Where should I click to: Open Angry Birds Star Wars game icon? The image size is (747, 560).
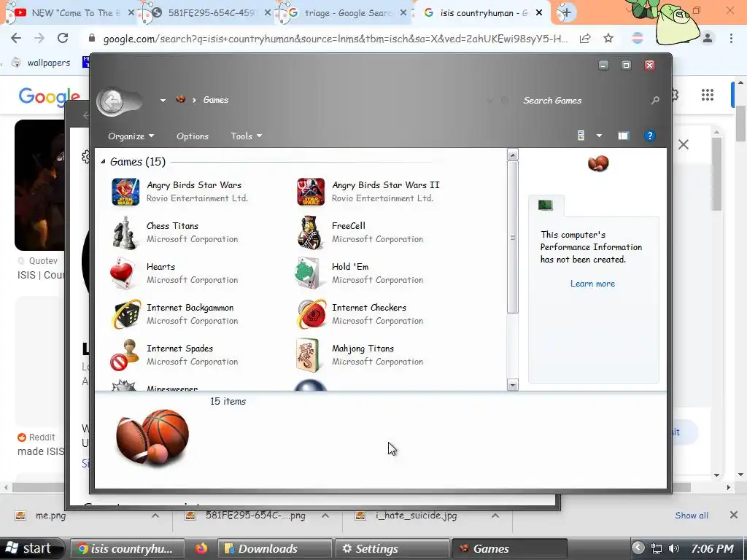125,192
